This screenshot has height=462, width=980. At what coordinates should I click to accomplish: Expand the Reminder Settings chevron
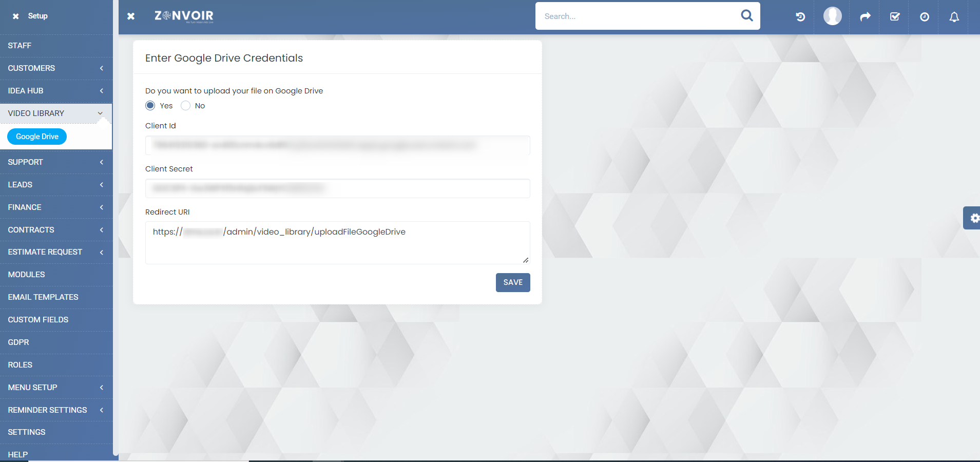(x=102, y=410)
